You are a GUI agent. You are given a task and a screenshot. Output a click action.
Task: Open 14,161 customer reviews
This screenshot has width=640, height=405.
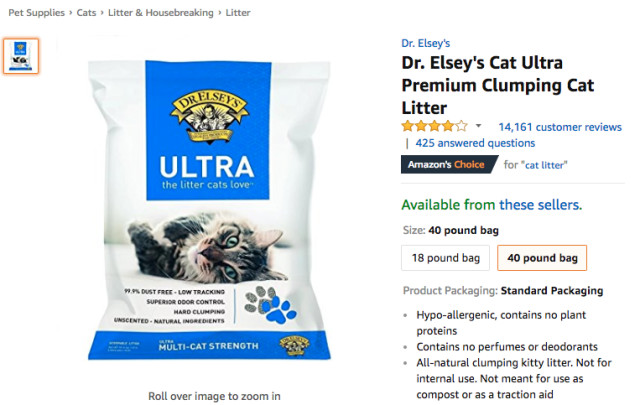(560, 127)
